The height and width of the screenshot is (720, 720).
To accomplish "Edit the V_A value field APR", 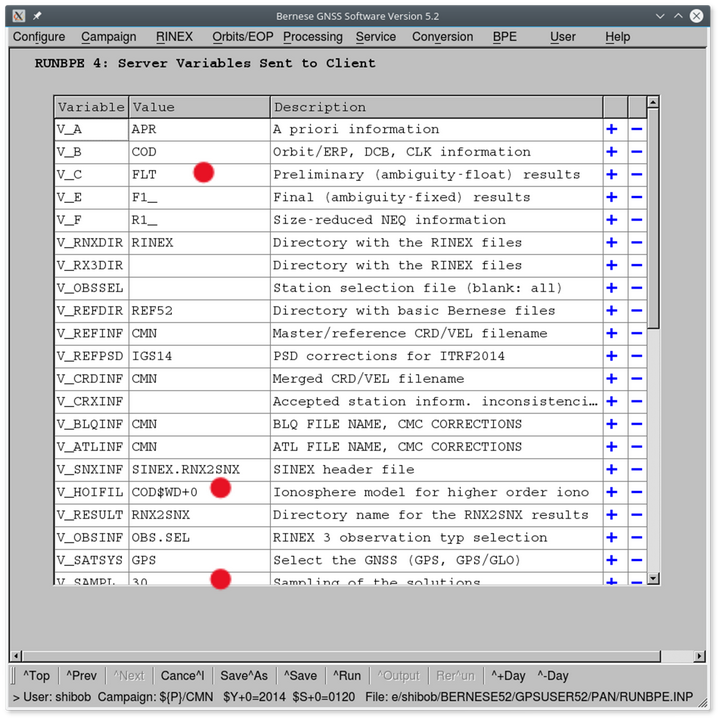I will click(x=199, y=129).
